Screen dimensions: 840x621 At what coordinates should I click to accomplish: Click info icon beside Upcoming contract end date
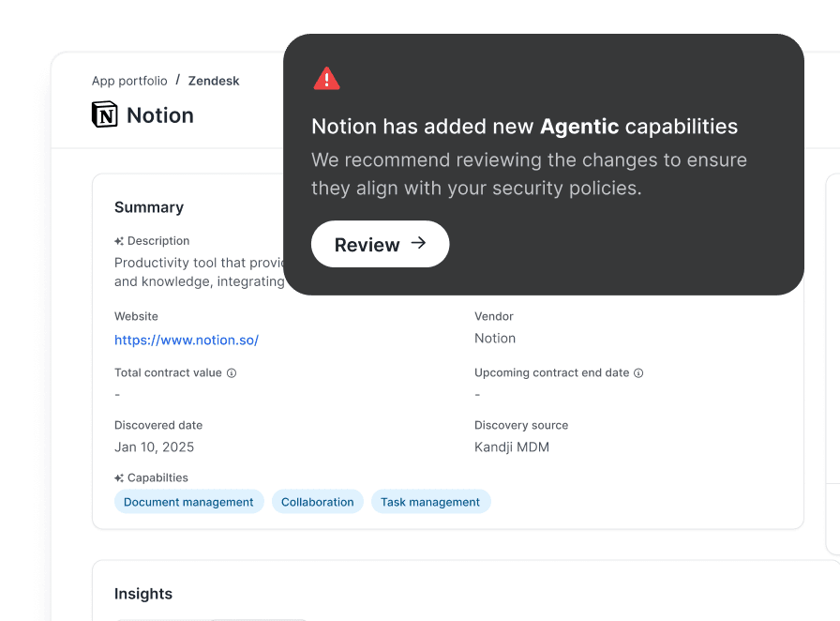638,373
